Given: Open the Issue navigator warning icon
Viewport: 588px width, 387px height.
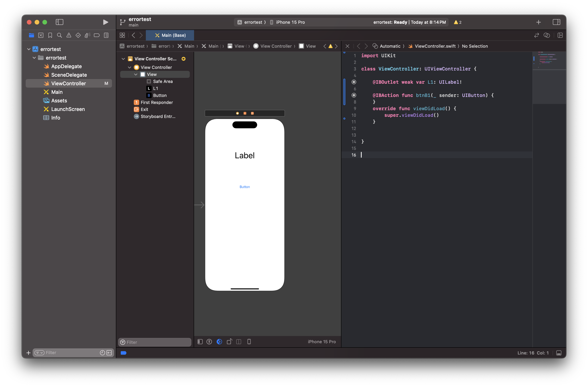Looking at the screenshot, I should [69, 35].
